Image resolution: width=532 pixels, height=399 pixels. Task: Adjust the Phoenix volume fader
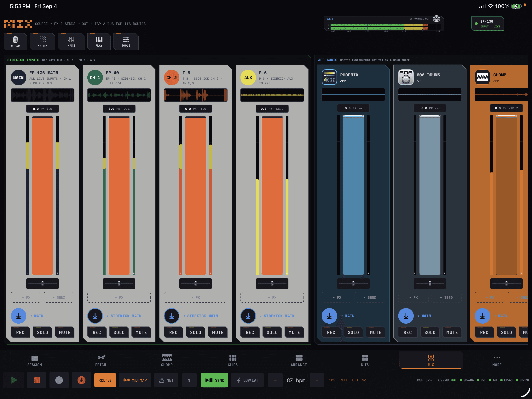point(353,195)
